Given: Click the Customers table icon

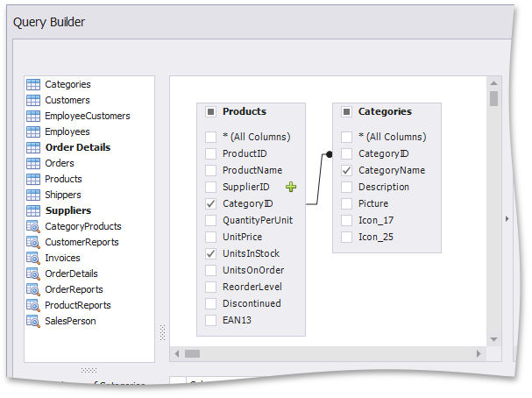Looking at the screenshot, I should [33, 101].
